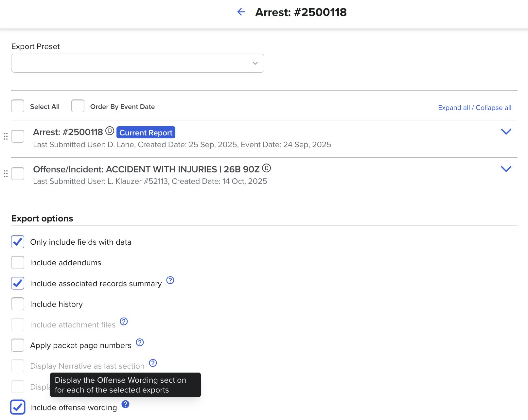
Task: Click help icon beside Display Narrative option
Action: point(153,363)
